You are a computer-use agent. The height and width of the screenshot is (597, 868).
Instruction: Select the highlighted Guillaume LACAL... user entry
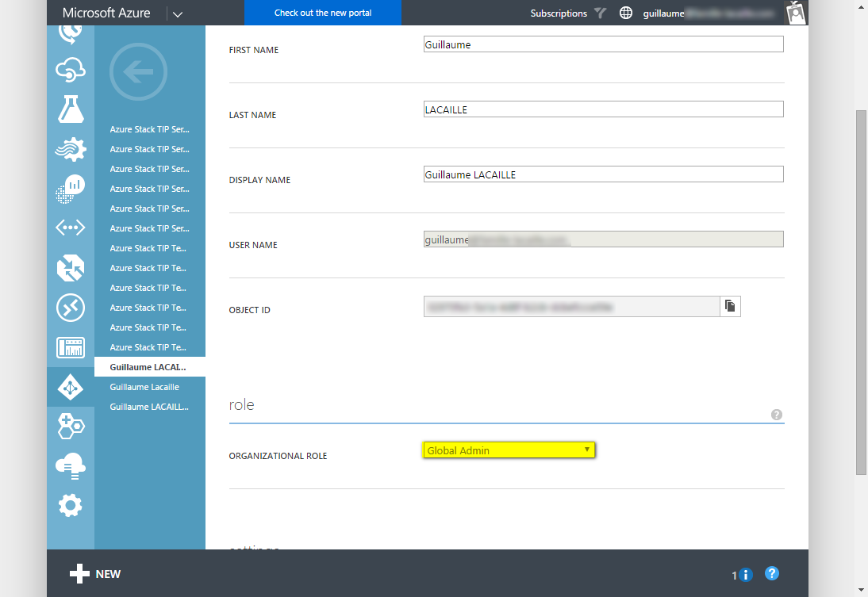pos(150,367)
